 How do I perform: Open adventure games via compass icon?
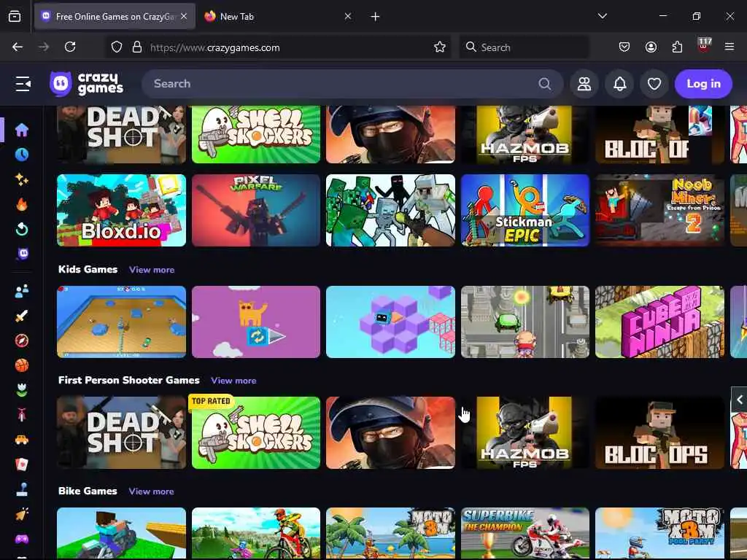22,341
